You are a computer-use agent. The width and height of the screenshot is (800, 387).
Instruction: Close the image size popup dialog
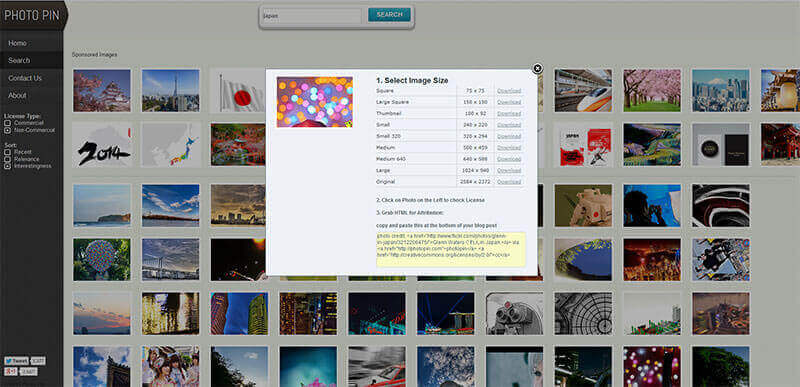(537, 69)
